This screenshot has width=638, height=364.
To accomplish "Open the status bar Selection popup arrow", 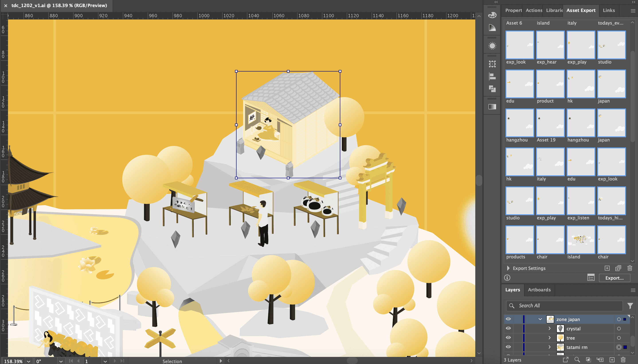I will (221, 361).
